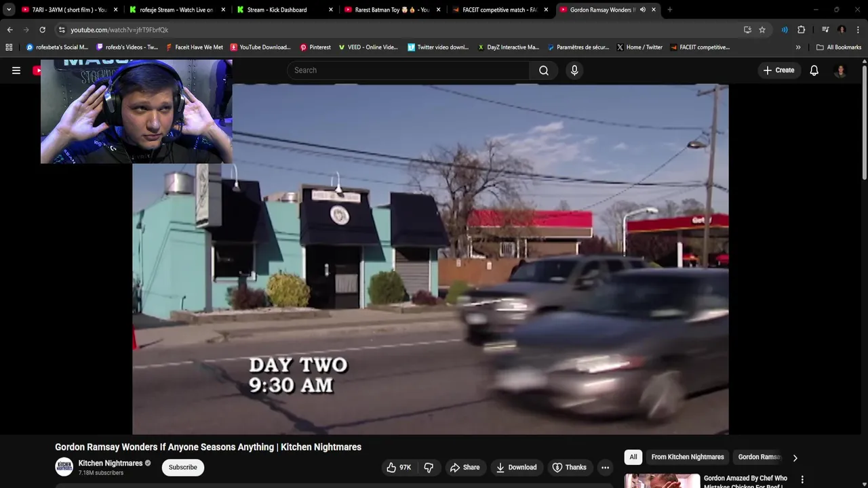Go back with browser back arrow
Screen dimensions: 868x488
[x=9, y=30]
